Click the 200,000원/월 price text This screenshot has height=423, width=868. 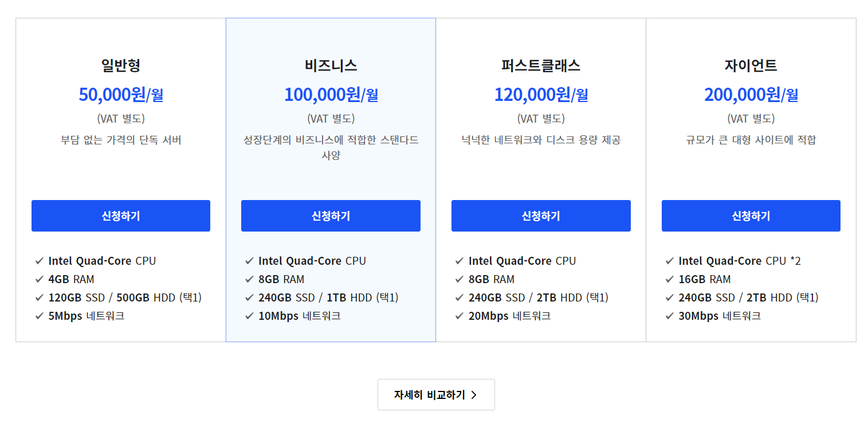pyautogui.click(x=751, y=94)
